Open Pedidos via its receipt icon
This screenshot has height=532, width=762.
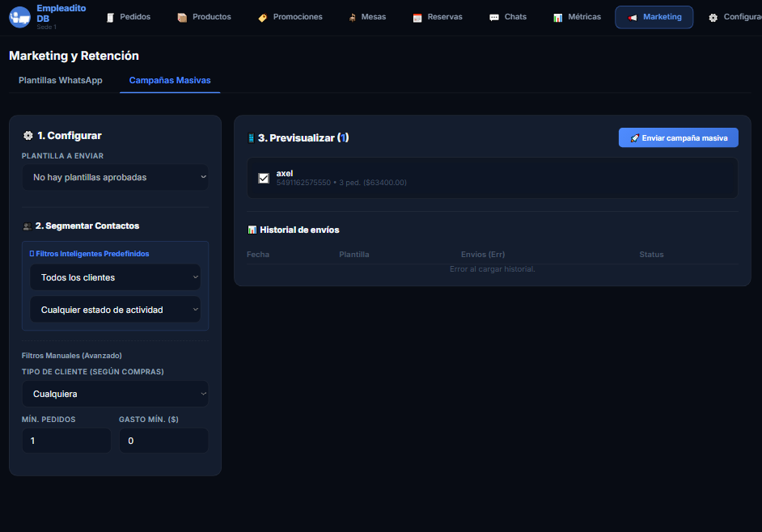click(110, 18)
